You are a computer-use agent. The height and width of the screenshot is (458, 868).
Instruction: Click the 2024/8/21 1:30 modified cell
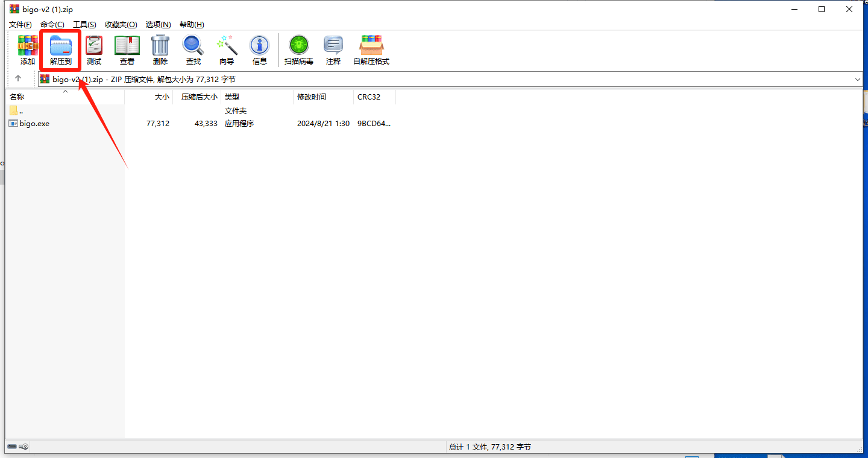tap(323, 123)
